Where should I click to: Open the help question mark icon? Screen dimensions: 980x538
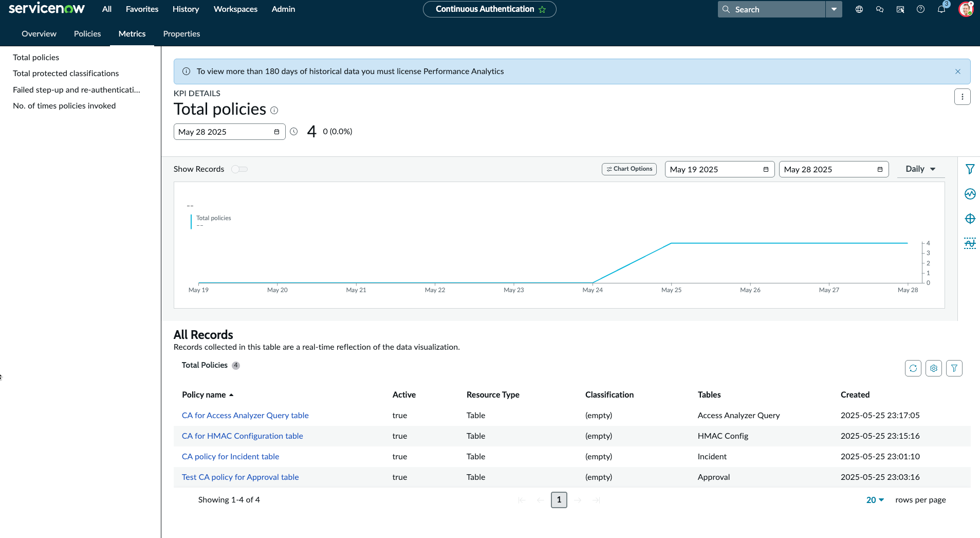921,9
